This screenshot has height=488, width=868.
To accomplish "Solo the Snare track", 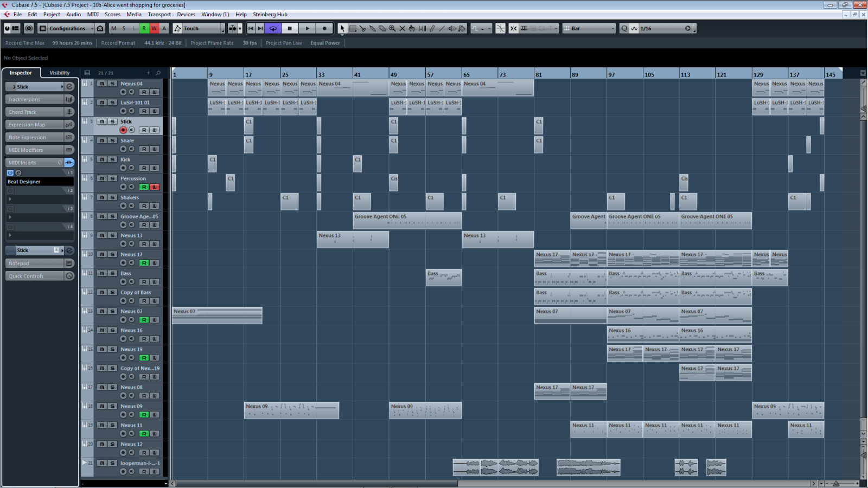I will pos(112,140).
